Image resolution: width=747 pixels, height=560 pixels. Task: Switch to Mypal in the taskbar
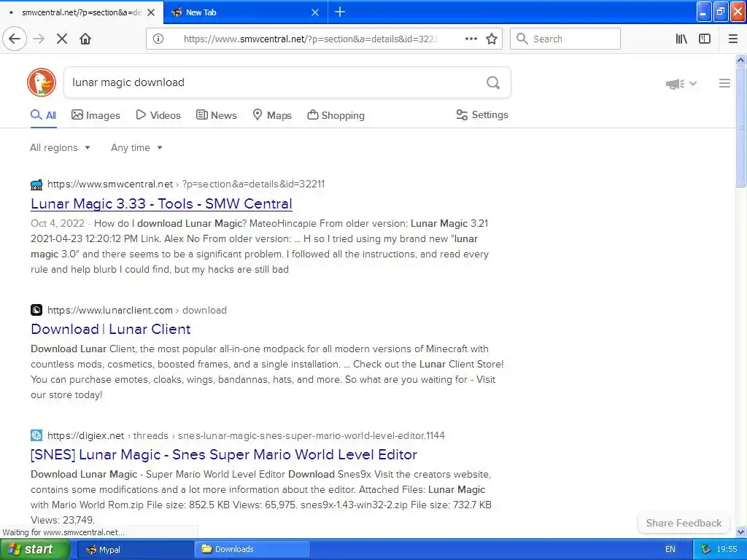pos(135,550)
